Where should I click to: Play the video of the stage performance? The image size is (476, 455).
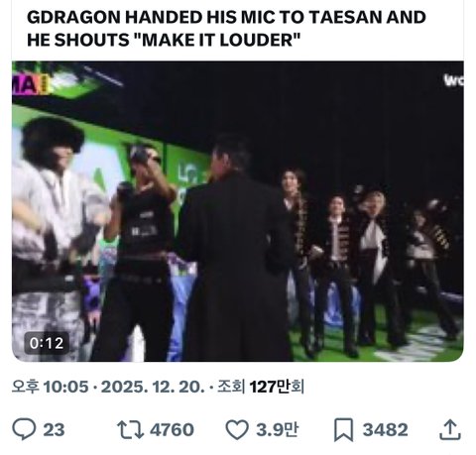click(238, 211)
